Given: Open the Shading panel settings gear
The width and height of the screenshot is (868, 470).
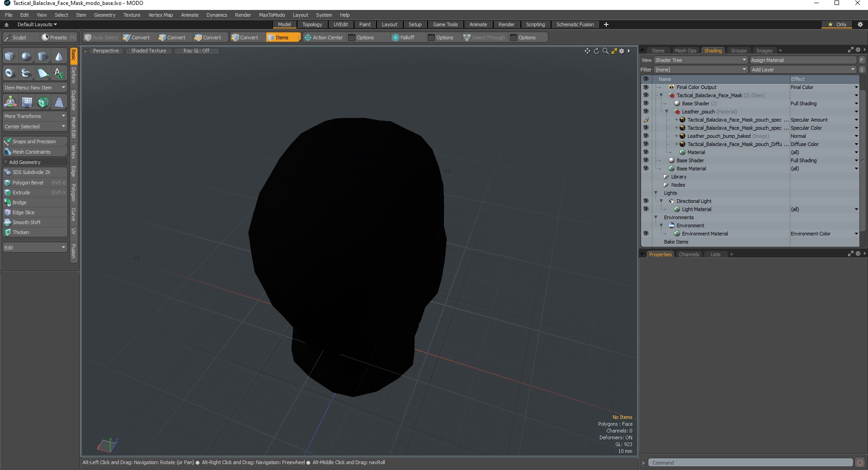Looking at the screenshot, I should (x=858, y=50).
